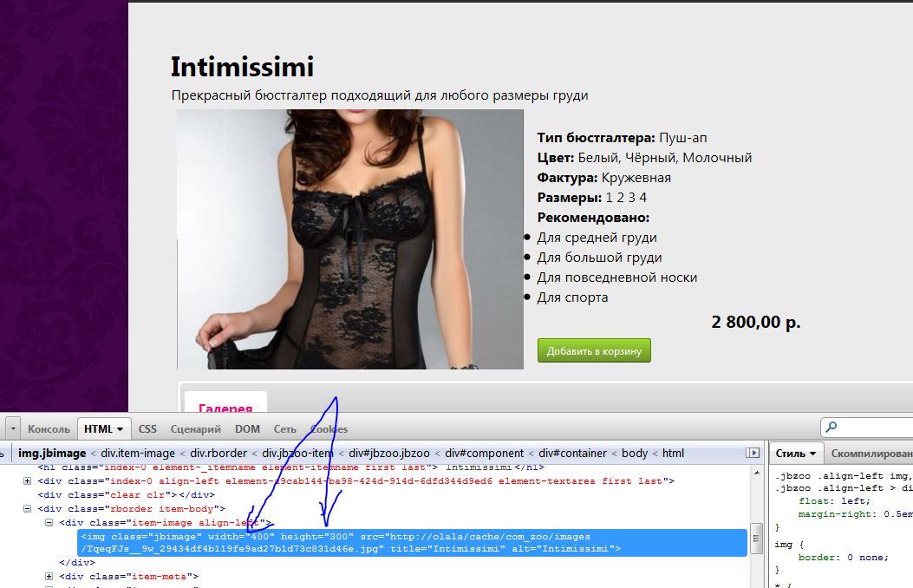Select div.item-image in the breadcrumb
This screenshot has width=913, height=588.
(x=137, y=453)
